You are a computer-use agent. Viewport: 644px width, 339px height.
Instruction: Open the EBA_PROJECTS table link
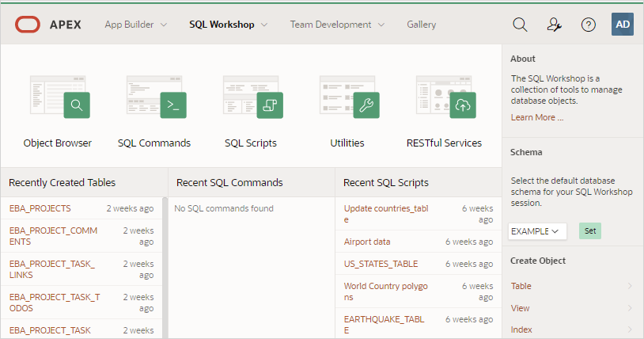(40, 208)
